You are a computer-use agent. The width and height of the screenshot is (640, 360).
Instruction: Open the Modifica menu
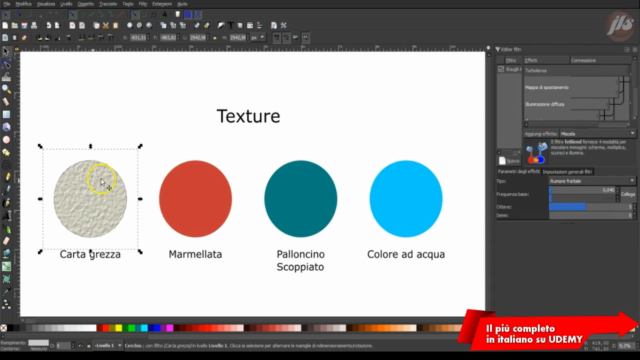[x=23, y=4]
